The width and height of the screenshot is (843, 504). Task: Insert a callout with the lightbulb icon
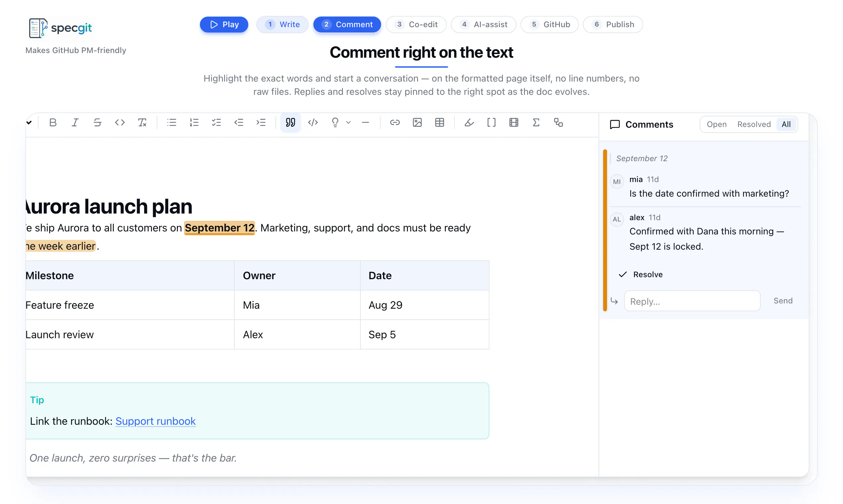pyautogui.click(x=335, y=123)
